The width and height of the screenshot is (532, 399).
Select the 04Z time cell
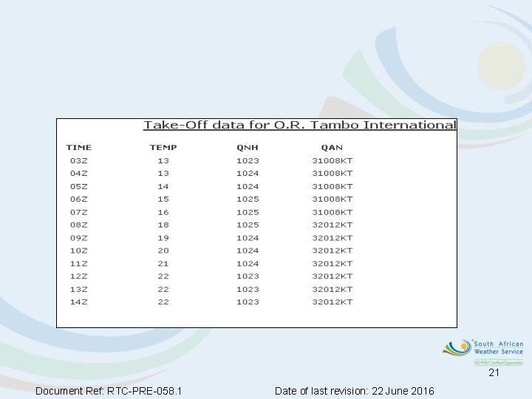(x=79, y=174)
